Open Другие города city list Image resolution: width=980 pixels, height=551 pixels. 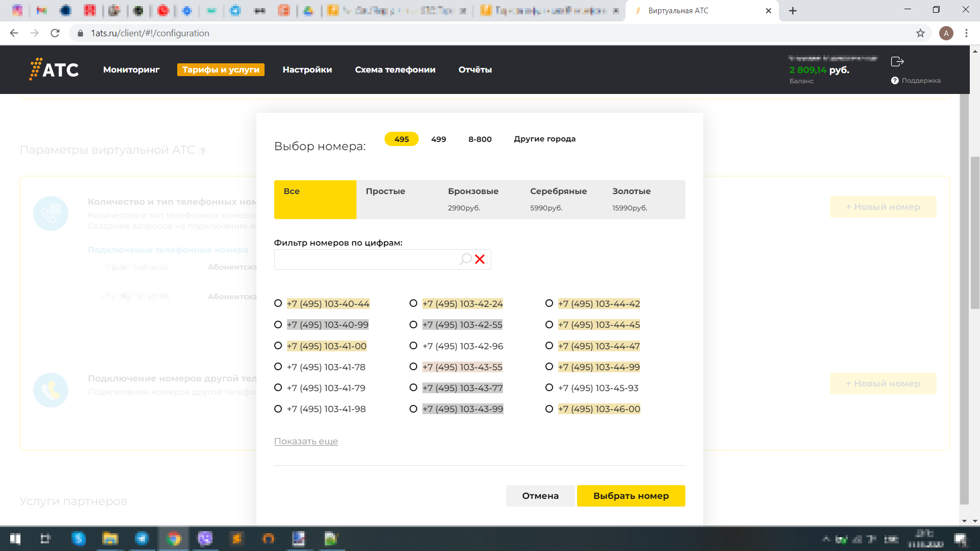tap(544, 139)
